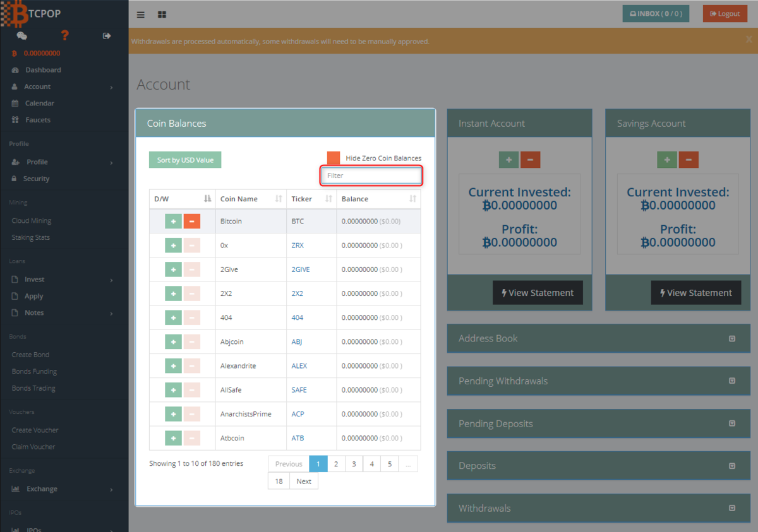Viewport: 758px width, 532px height.
Task: Open the ZRX ticker link
Action: [x=298, y=245]
